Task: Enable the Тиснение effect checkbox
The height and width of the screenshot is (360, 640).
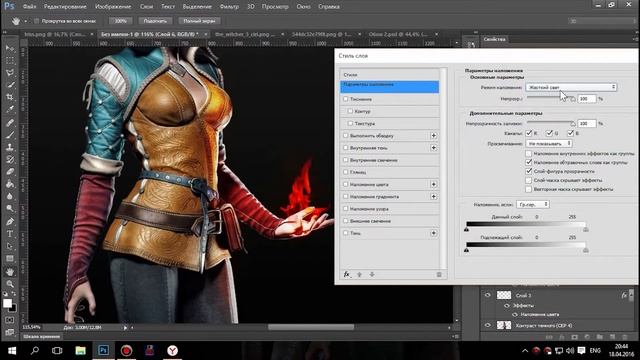Action: click(x=346, y=99)
